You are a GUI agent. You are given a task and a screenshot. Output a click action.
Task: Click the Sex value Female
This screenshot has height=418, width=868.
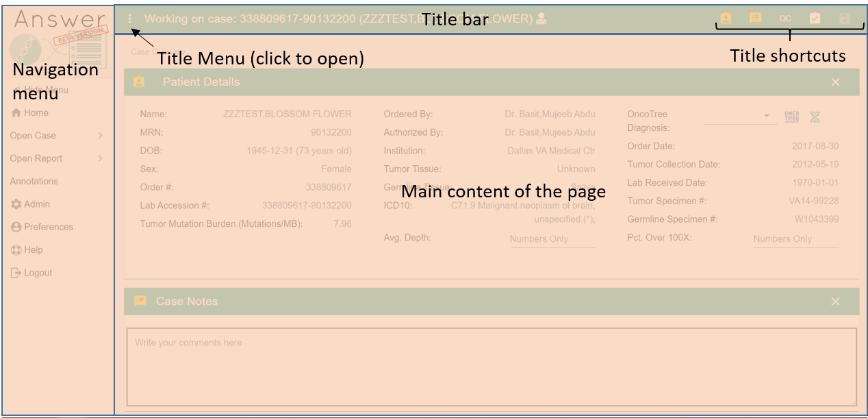pos(336,169)
